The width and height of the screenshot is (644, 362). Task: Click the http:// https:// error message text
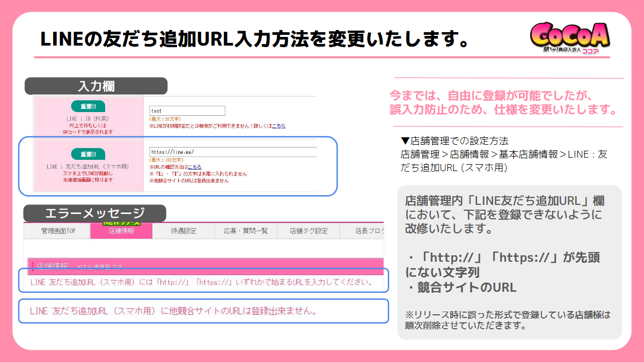pyautogui.click(x=202, y=282)
